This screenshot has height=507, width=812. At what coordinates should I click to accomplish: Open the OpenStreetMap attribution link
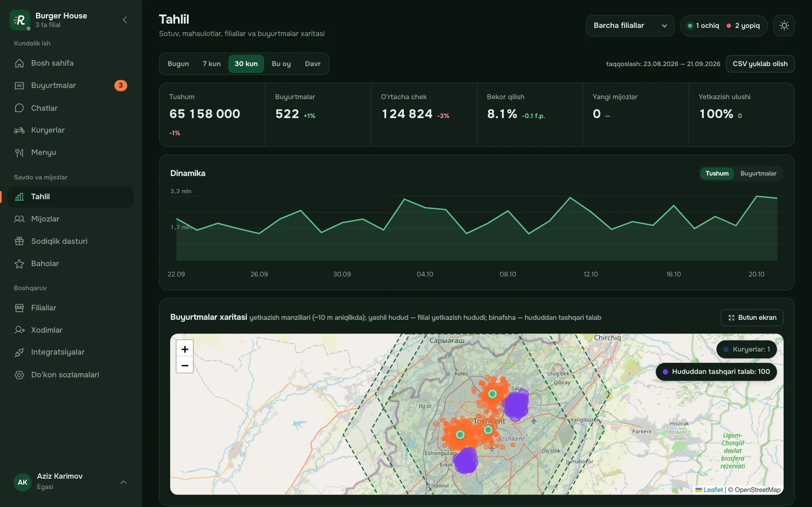pyautogui.click(x=757, y=490)
